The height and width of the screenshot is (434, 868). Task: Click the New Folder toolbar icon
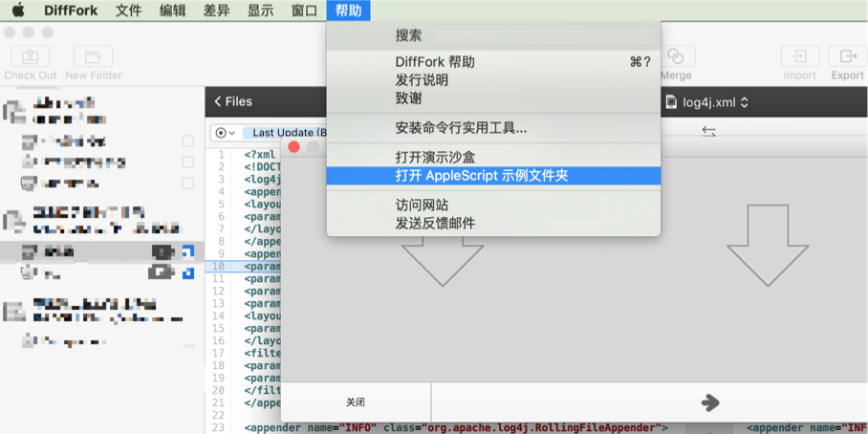tap(93, 56)
